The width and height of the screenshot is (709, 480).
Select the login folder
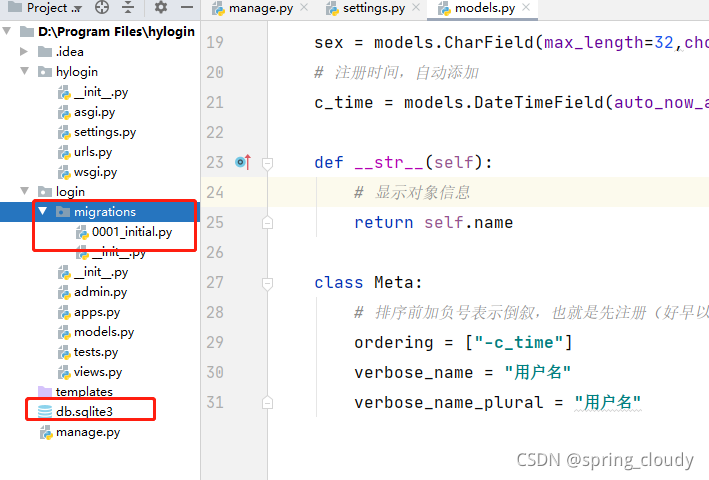click(x=70, y=192)
